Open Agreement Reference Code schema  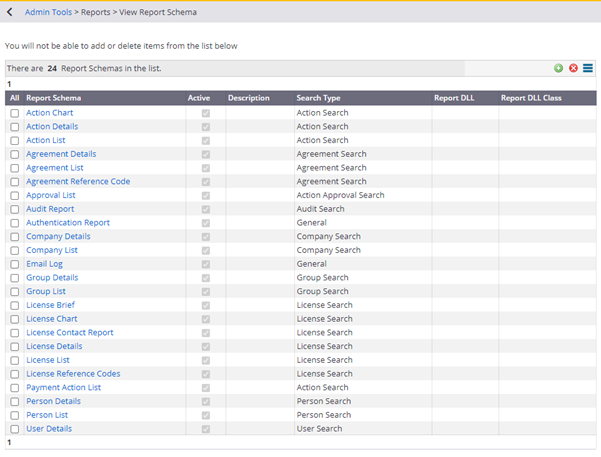[x=78, y=181]
